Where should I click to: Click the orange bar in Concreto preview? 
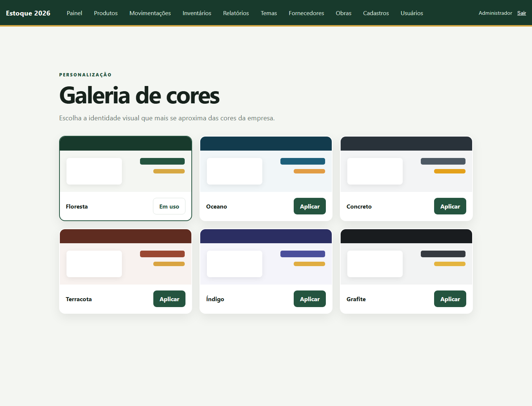(450, 171)
